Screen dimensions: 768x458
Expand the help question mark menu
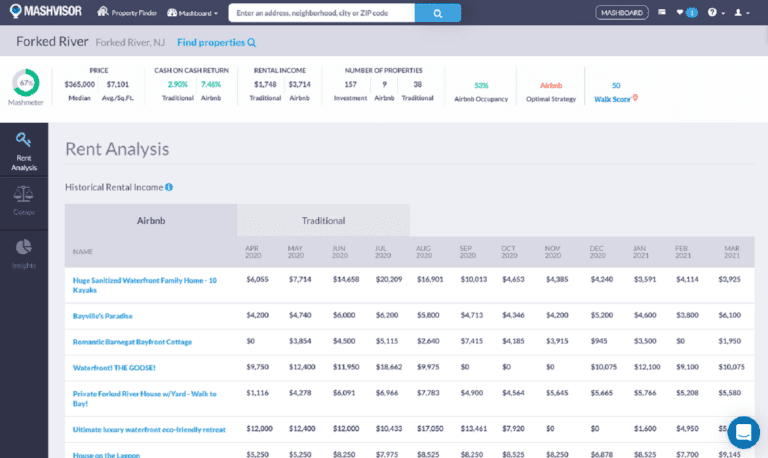pos(714,13)
